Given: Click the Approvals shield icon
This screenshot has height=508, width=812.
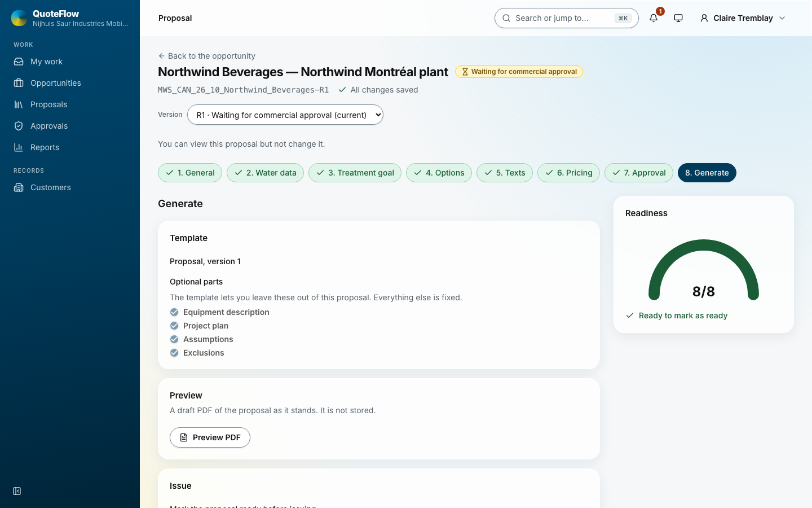Looking at the screenshot, I should pyautogui.click(x=19, y=126).
